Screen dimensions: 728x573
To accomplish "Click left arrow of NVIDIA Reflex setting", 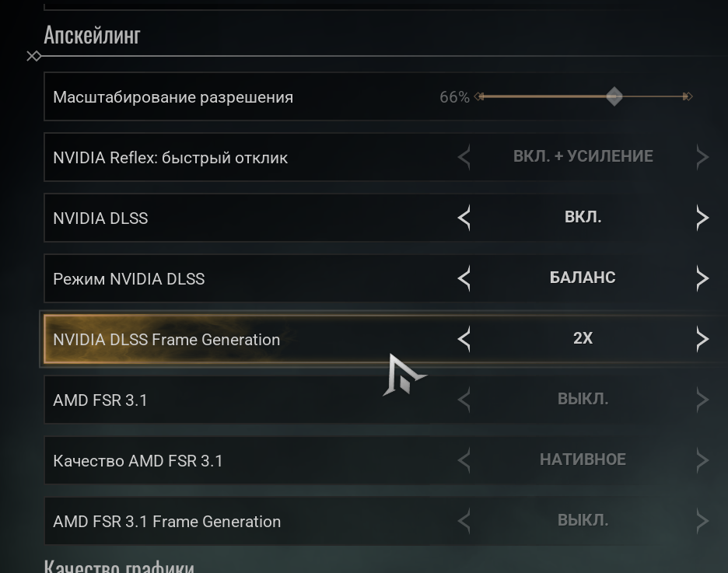I will [x=464, y=157].
